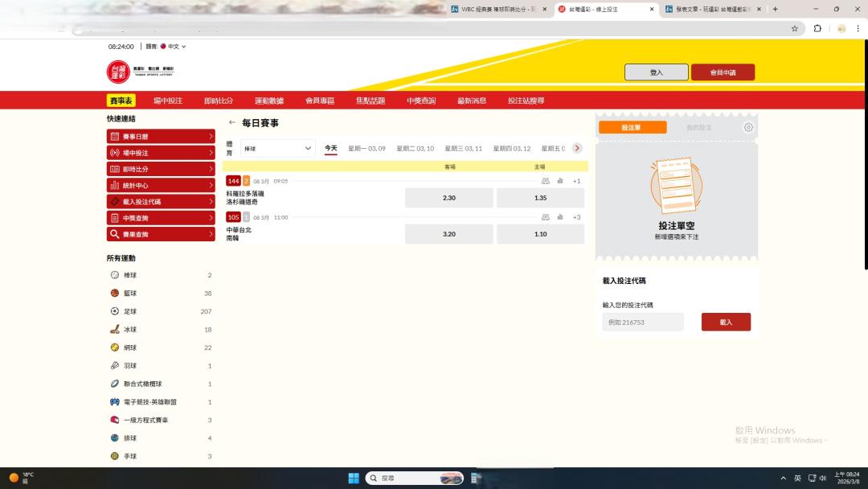The height and width of the screenshot is (489, 868).
Task: Click the esports gamepad icon
Action: (x=114, y=402)
